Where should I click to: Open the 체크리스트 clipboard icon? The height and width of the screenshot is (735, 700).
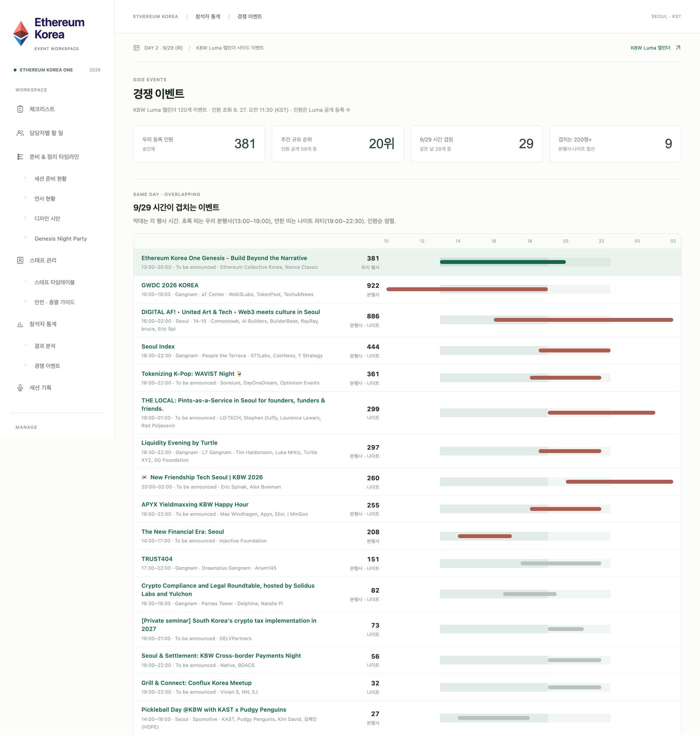click(20, 109)
